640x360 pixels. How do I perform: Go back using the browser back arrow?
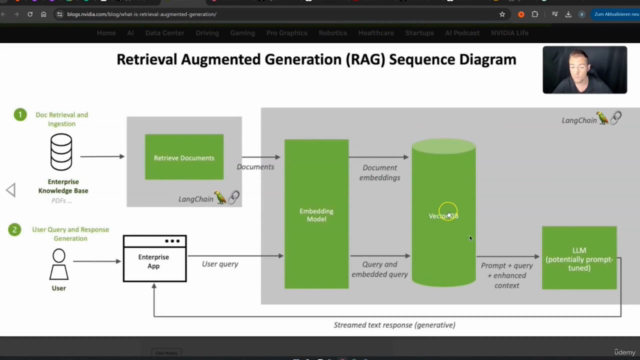(3, 14)
